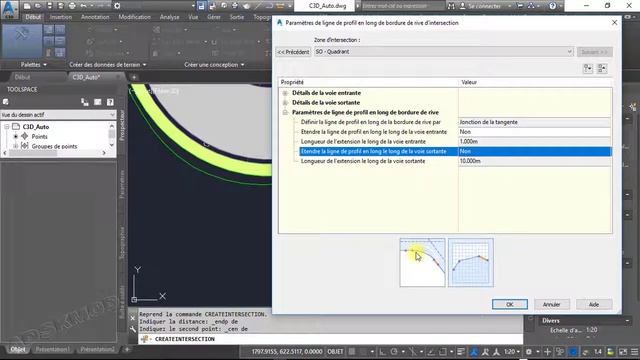
Task: Select the plan view preview thumbnail
Action: (422, 263)
